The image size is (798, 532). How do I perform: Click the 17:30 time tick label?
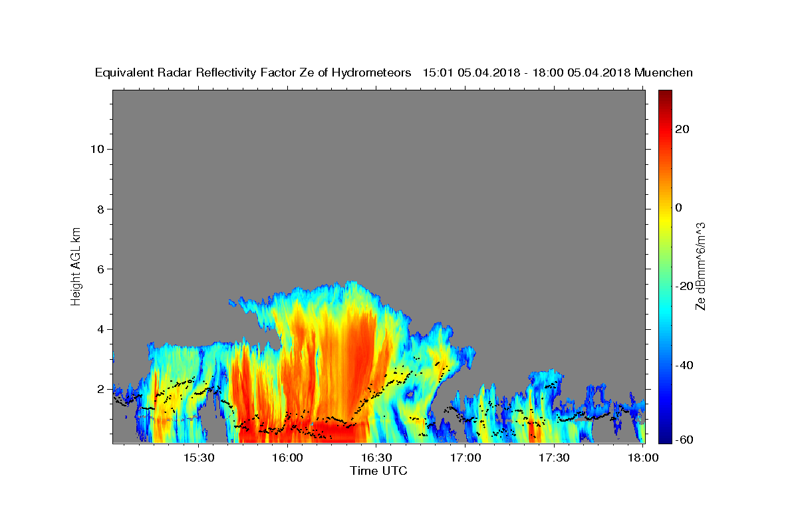tap(554, 458)
